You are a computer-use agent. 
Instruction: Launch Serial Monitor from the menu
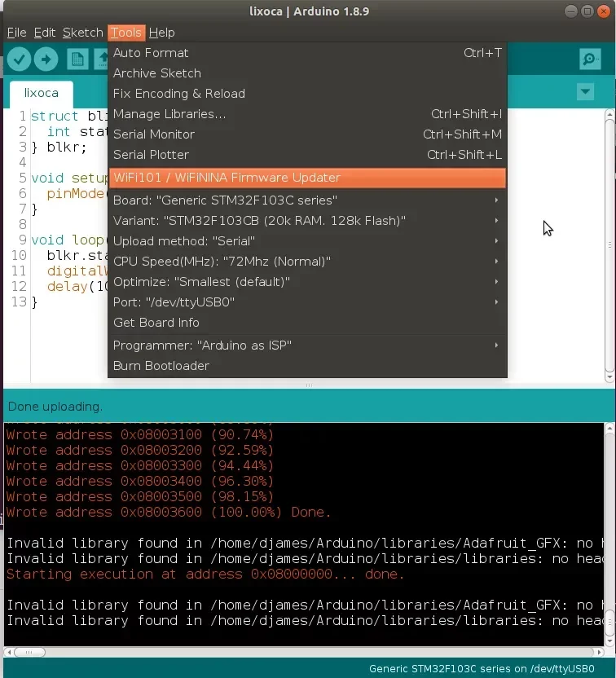307,134
